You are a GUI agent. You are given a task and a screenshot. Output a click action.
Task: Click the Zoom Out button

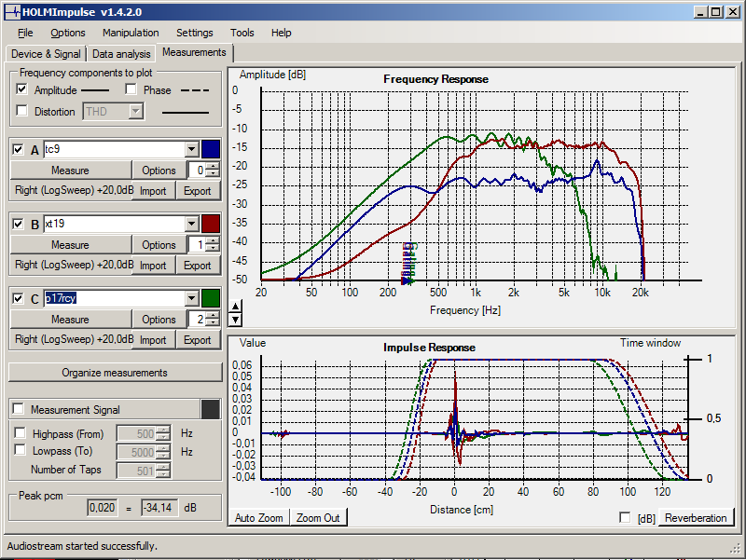318,518
